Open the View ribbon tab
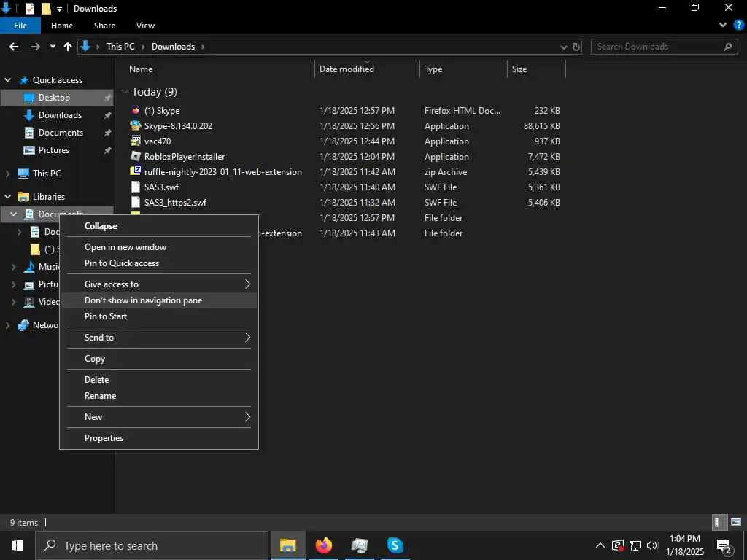This screenshot has height=560, width=747. (145, 26)
